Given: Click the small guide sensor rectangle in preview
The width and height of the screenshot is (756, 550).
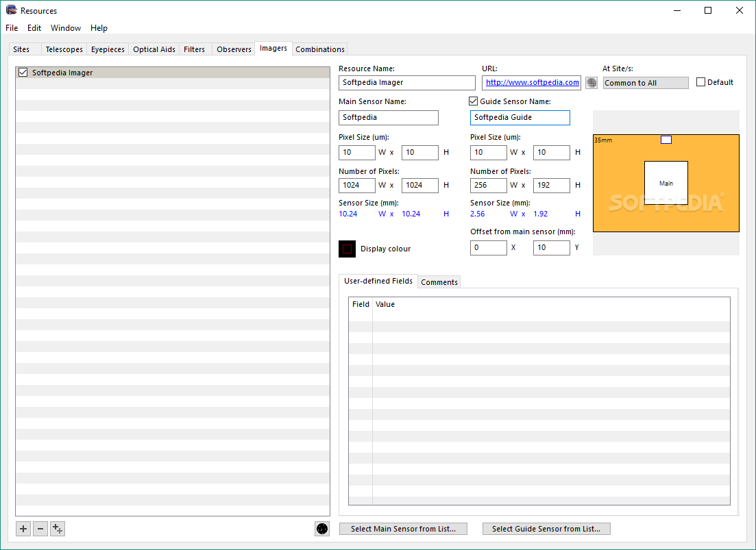Looking at the screenshot, I should point(666,140).
